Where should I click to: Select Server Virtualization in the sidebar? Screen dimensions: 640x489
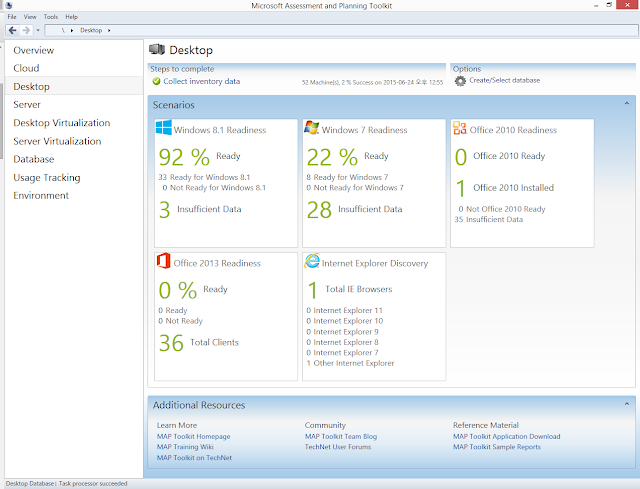(x=74, y=141)
